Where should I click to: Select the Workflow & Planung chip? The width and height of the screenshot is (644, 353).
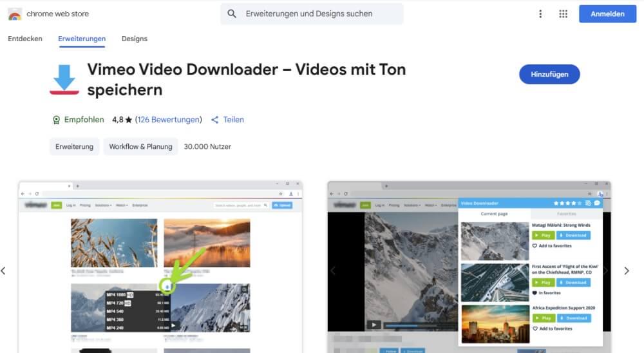pos(140,147)
